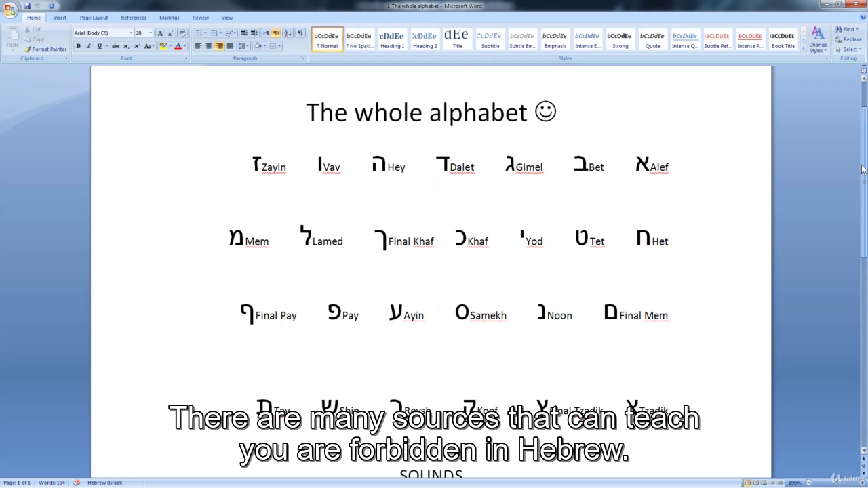
Task: Apply the Heading 1 style
Action: tap(391, 39)
